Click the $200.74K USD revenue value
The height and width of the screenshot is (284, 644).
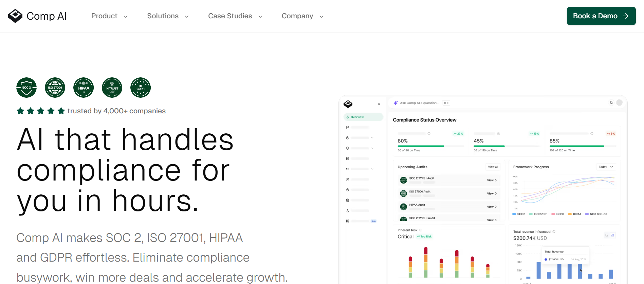pos(530,238)
